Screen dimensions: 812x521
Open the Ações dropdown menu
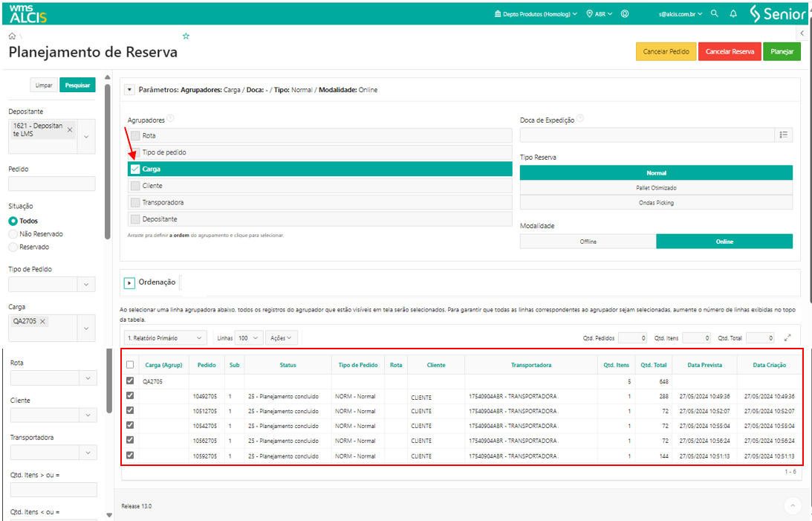(x=282, y=337)
